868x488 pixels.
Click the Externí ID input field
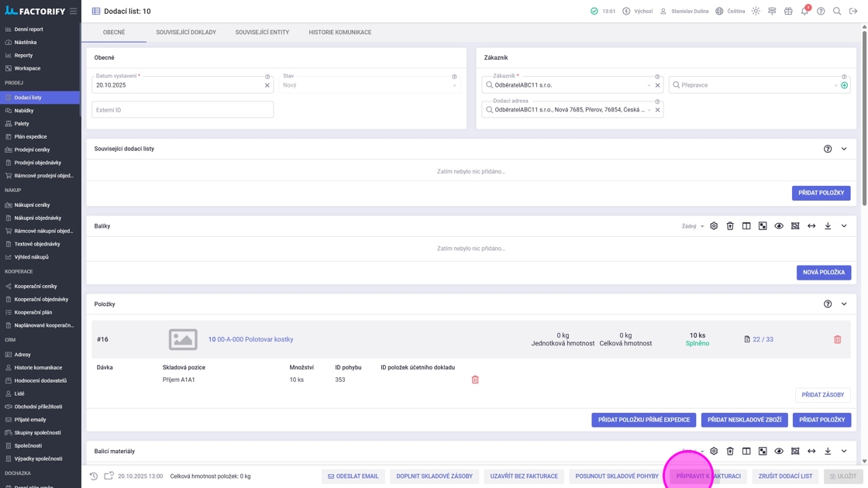click(183, 109)
